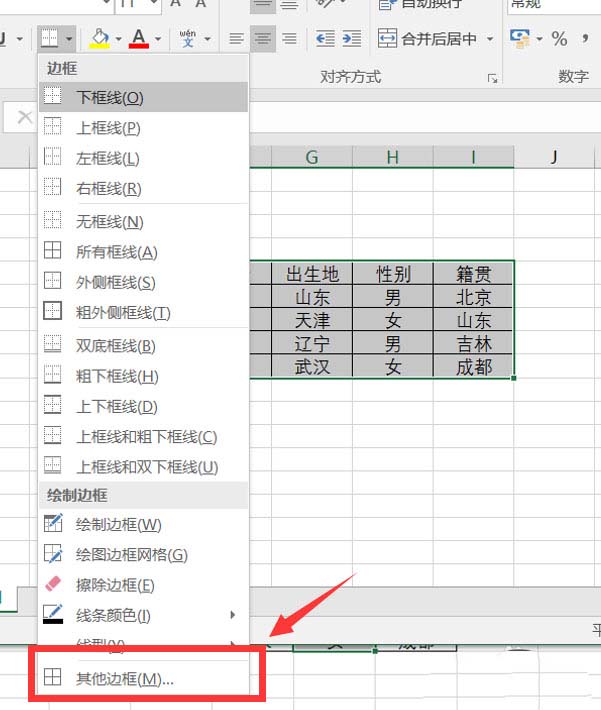Click the red font color A icon
The image size is (601, 710).
point(139,38)
